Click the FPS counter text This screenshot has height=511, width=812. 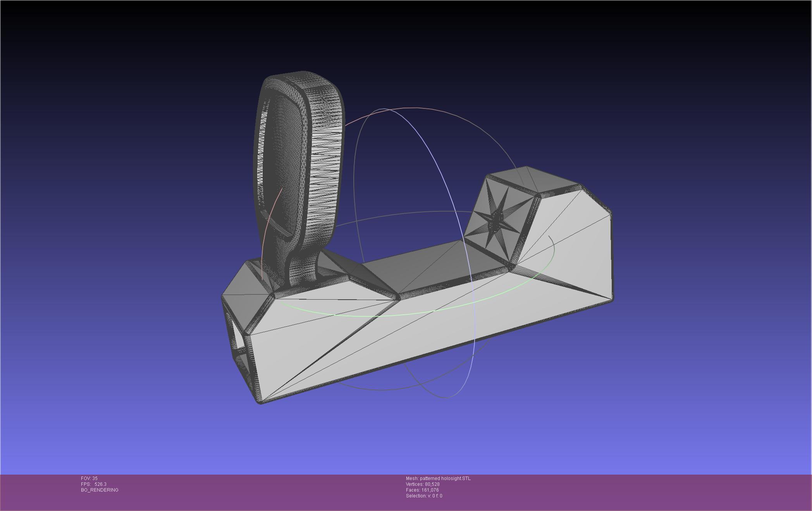pos(93,484)
